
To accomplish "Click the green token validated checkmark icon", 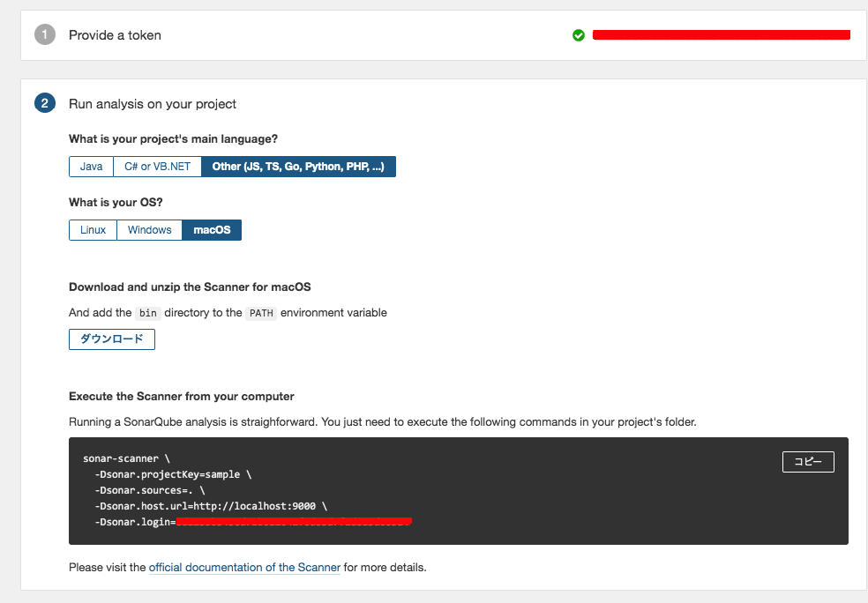I will [579, 35].
